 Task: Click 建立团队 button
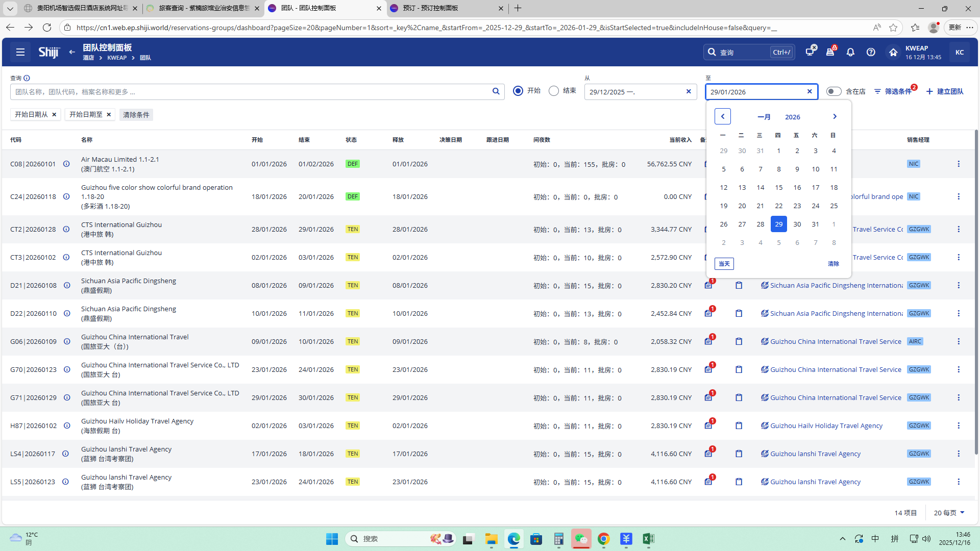click(945, 91)
